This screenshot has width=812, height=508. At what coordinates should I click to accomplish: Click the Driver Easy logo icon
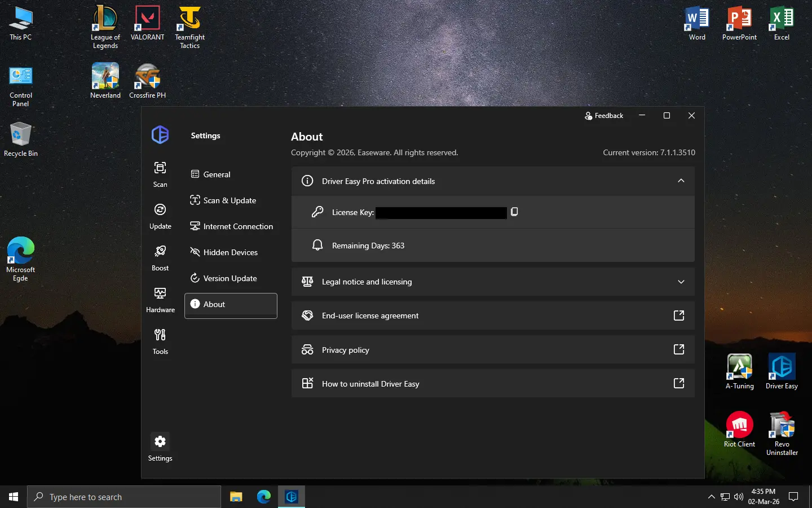point(160,135)
